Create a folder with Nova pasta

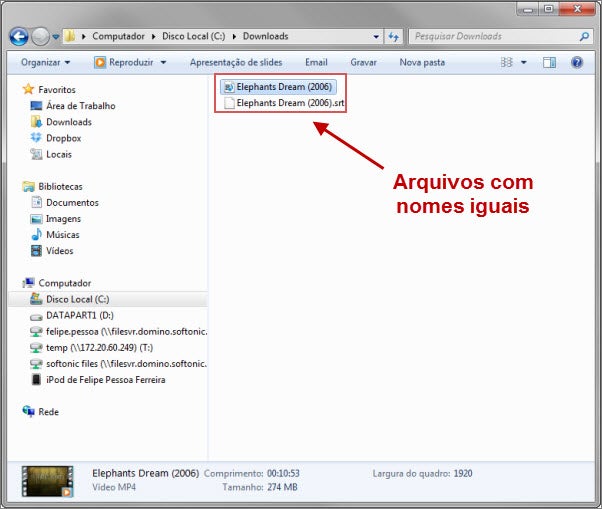coord(422,62)
